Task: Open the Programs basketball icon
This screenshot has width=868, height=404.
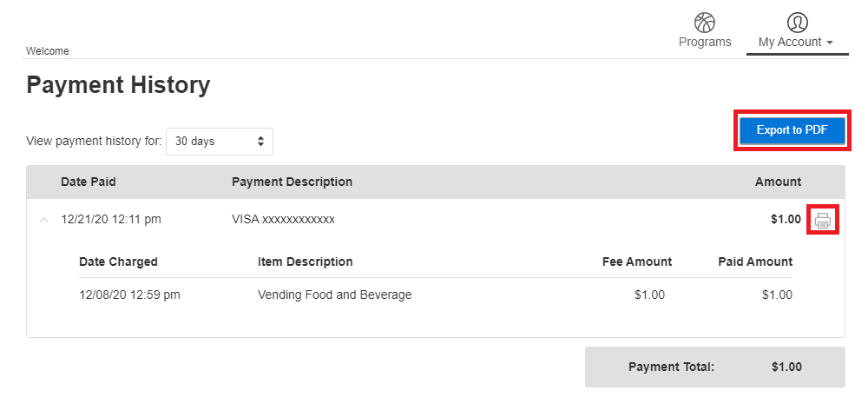Action: point(705,23)
